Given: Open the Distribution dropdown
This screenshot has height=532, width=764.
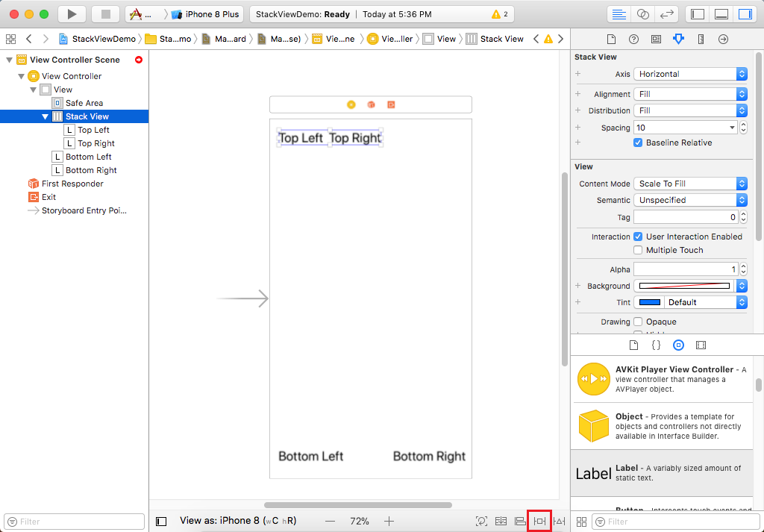Looking at the screenshot, I should (x=690, y=110).
